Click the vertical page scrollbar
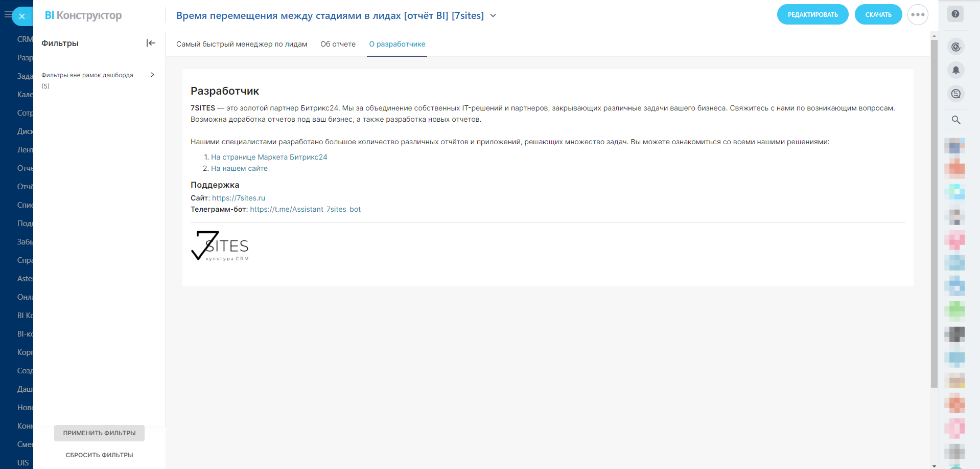Screen dimensions: 980x469 click(x=934, y=205)
